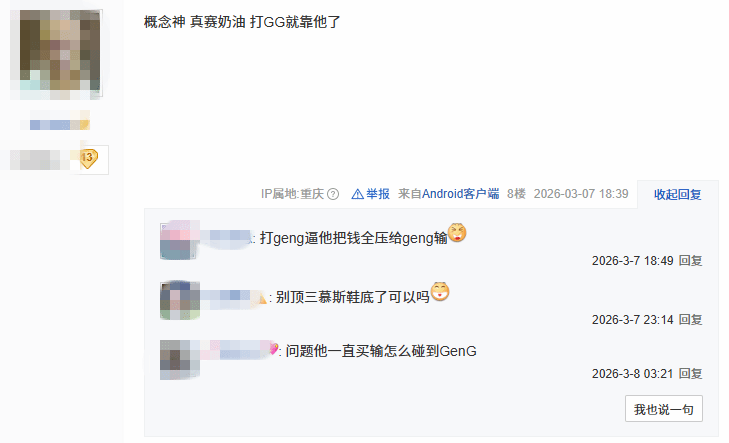Click the report warning triangle icon
The height and width of the screenshot is (443, 729).
tap(357, 194)
